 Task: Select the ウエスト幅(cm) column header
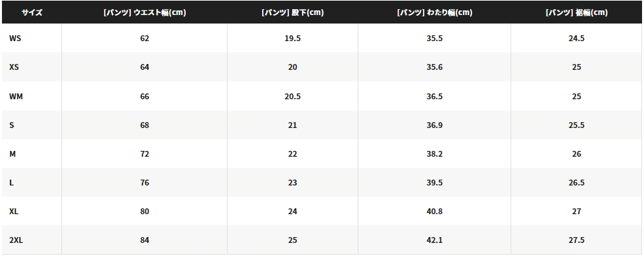[144, 12]
